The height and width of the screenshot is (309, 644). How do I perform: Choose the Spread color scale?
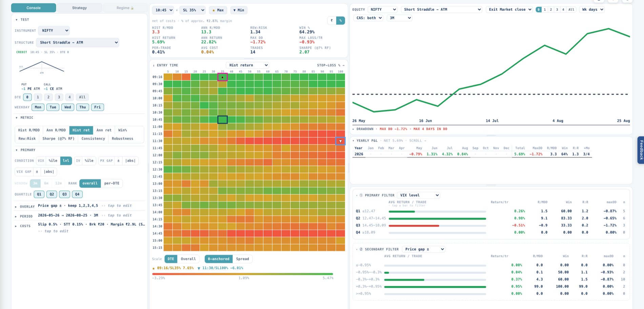pos(242,259)
